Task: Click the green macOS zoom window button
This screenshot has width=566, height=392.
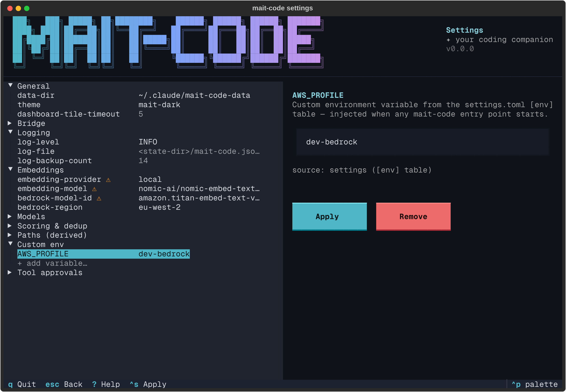Action: [27, 8]
